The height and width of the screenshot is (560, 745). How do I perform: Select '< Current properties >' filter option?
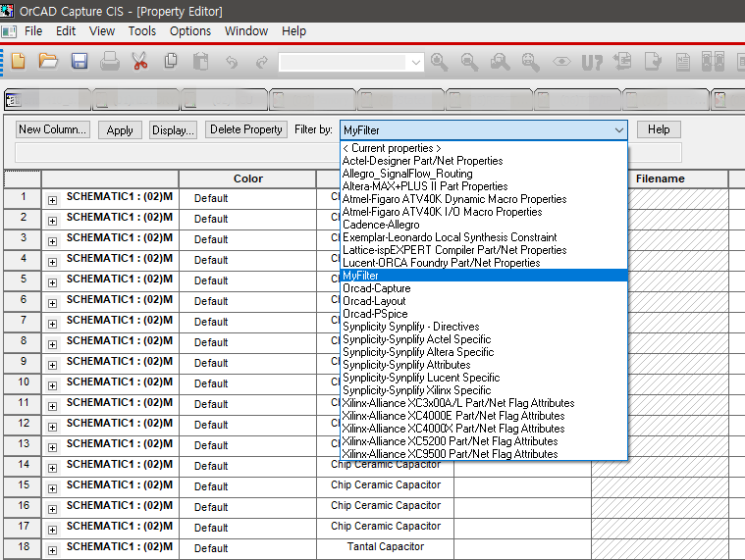pos(484,148)
